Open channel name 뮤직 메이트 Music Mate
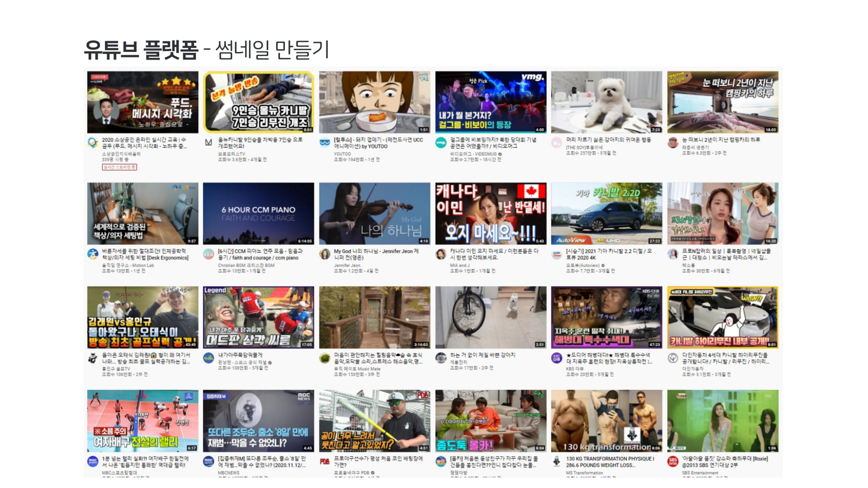This screenshot has height=488, width=868. 357,369
